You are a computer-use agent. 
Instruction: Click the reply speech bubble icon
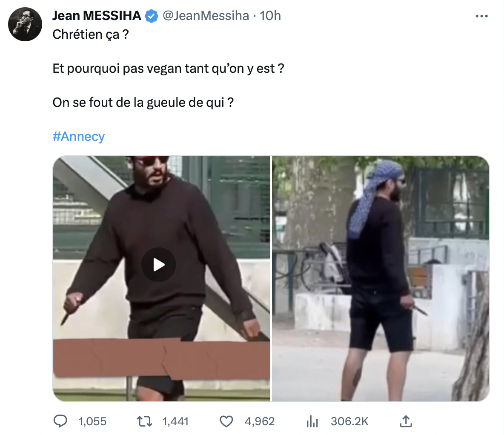60,421
